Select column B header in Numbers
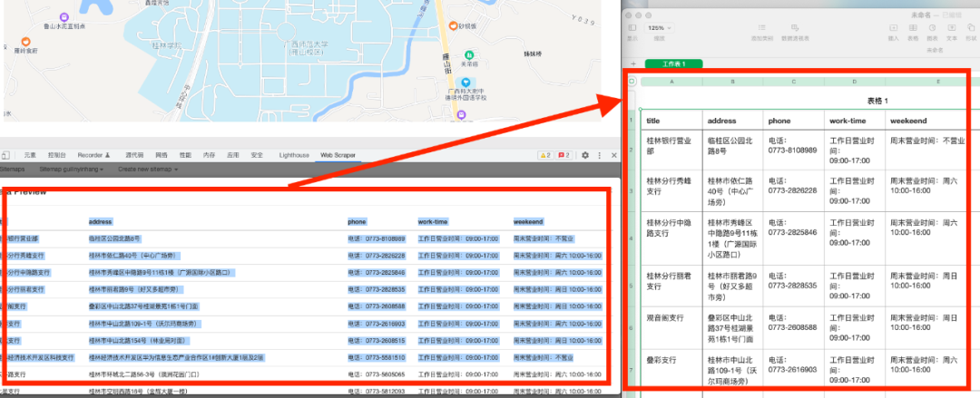The width and height of the screenshot is (980, 398). 732,82
